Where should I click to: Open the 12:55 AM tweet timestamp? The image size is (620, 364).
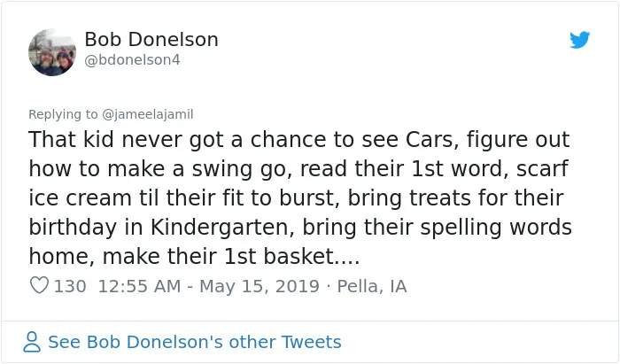pos(139,286)
